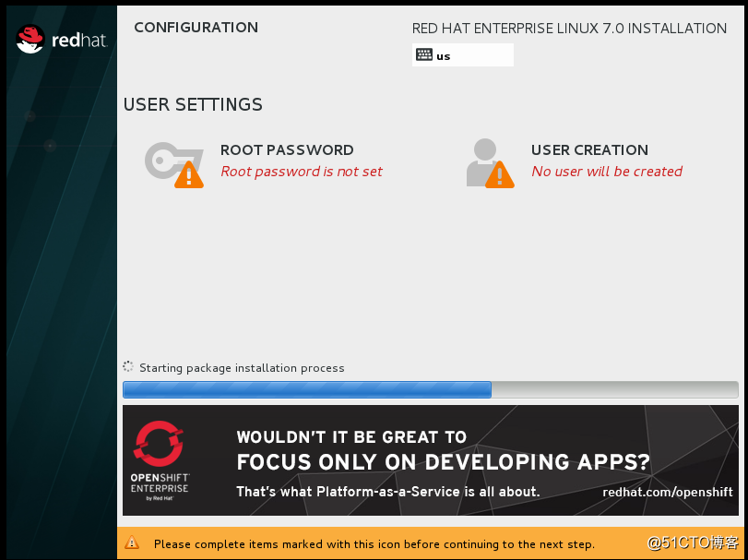
Task: Click the warning icon in orange bar
Action: tap(132, 542)
